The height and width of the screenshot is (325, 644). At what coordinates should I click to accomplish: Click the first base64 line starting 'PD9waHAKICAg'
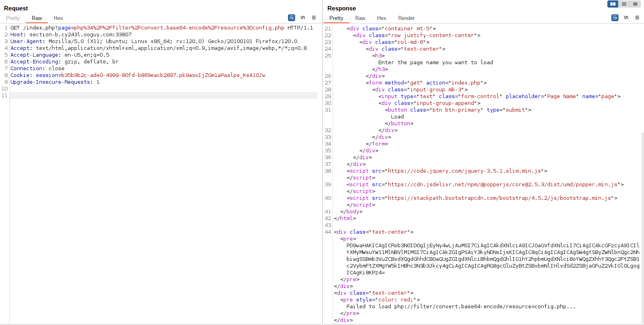[x=493, y=246]
